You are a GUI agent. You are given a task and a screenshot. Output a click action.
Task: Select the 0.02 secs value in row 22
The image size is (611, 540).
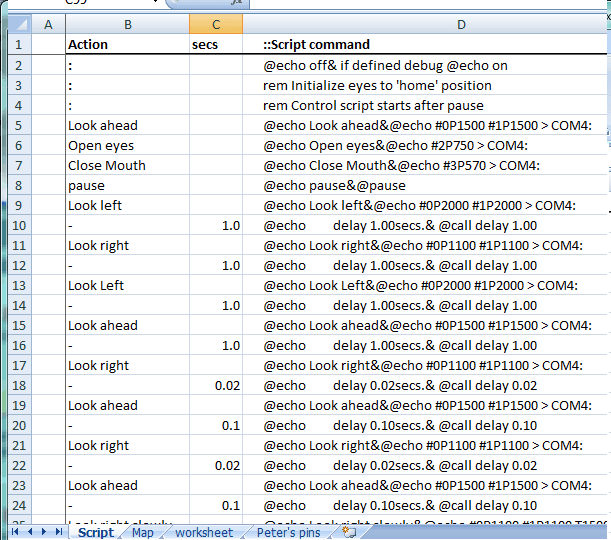tap(216, 465)
